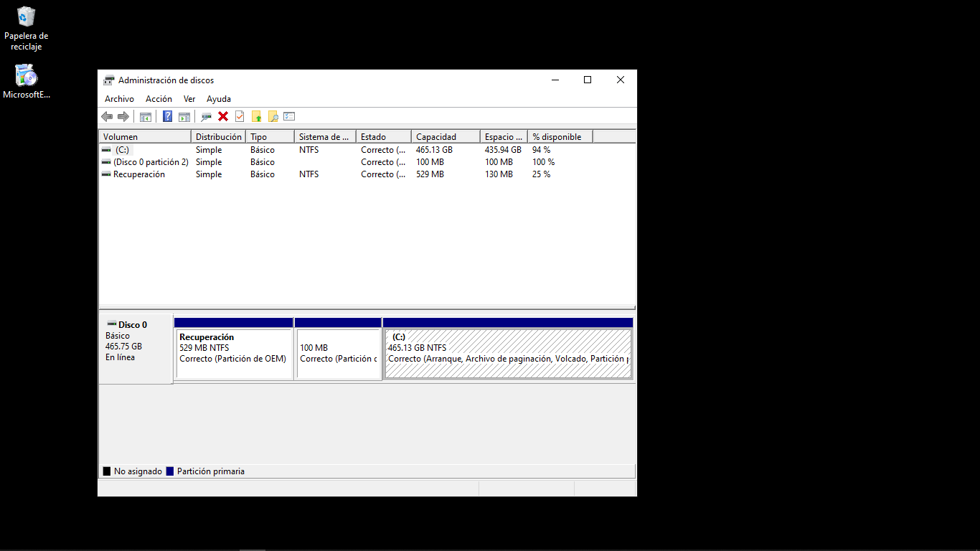Open Help via the blue question mark icon
The width and height of the screenshot is (980, 551).
click(168, 116)
